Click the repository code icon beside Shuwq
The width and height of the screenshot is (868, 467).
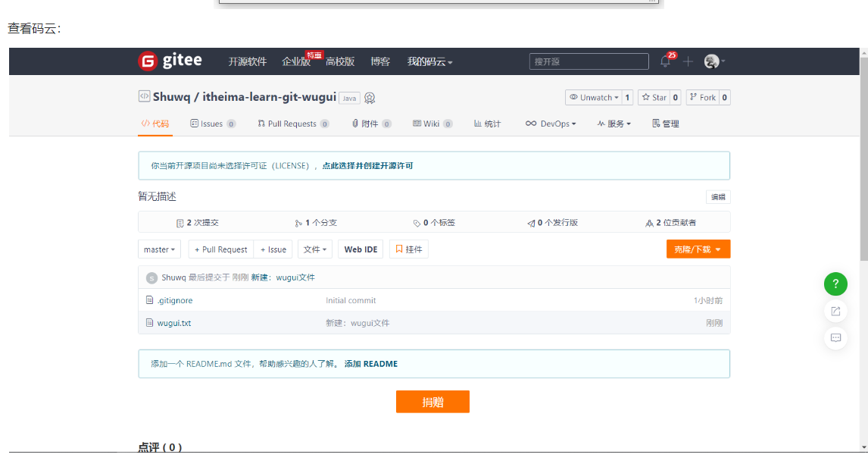[x=144, y=96]
